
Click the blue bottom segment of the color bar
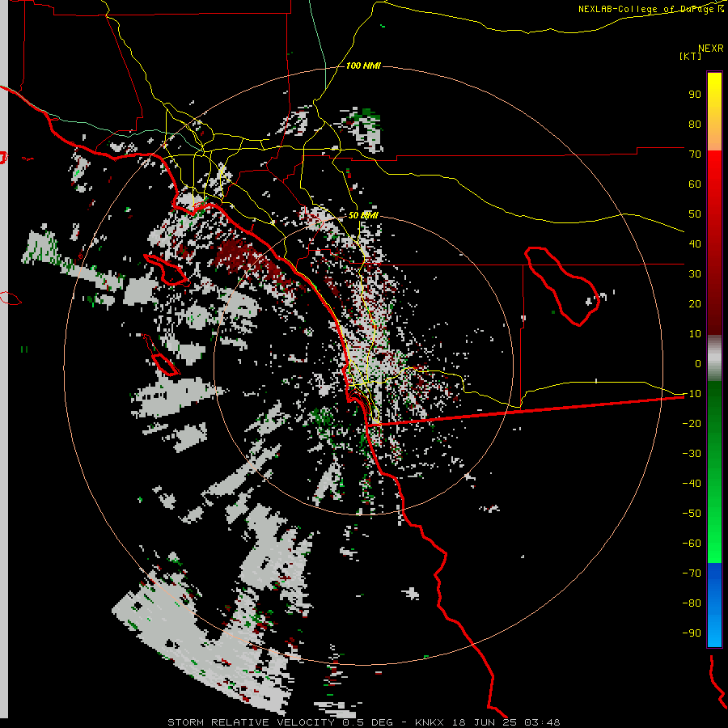[714, 605]
